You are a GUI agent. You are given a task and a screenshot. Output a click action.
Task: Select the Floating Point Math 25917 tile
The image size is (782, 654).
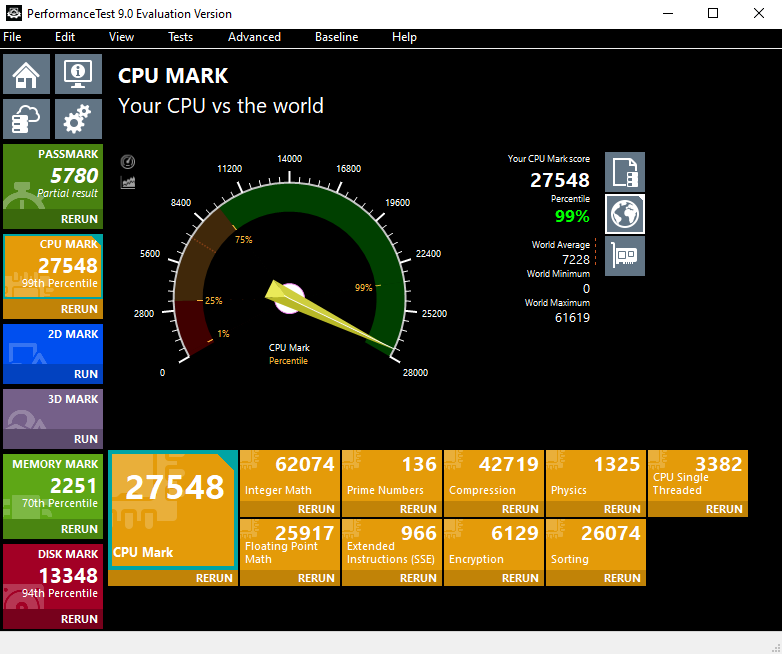(290, 545)
